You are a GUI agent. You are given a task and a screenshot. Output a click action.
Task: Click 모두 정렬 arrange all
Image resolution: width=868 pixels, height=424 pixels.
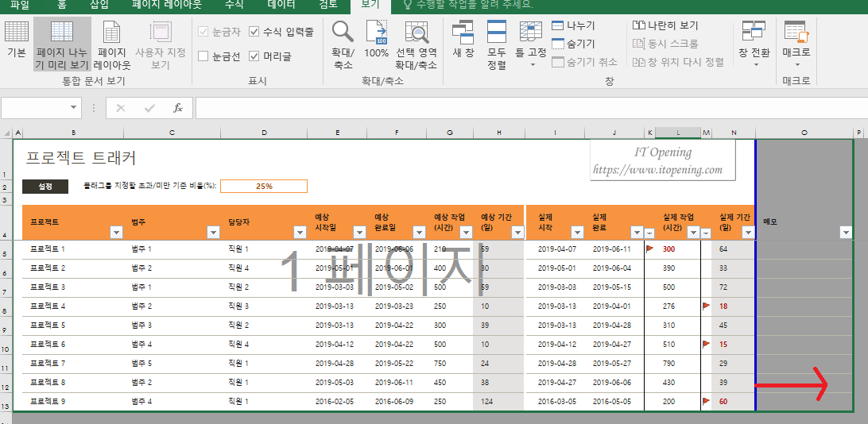pos(497,44)
